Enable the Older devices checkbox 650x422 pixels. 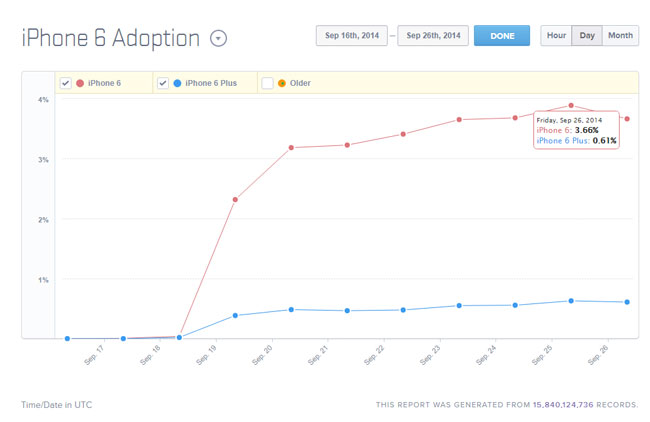pyautogui.click(x=267, y=83)
